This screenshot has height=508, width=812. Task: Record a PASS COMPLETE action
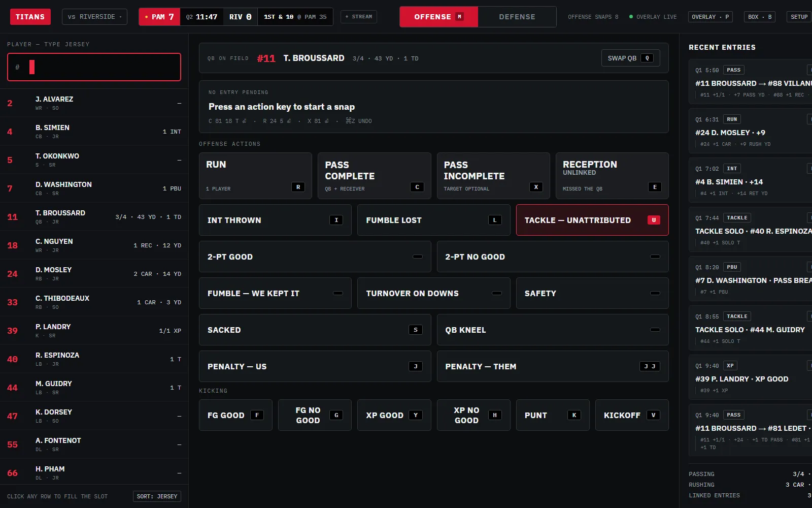coord(374,176)
